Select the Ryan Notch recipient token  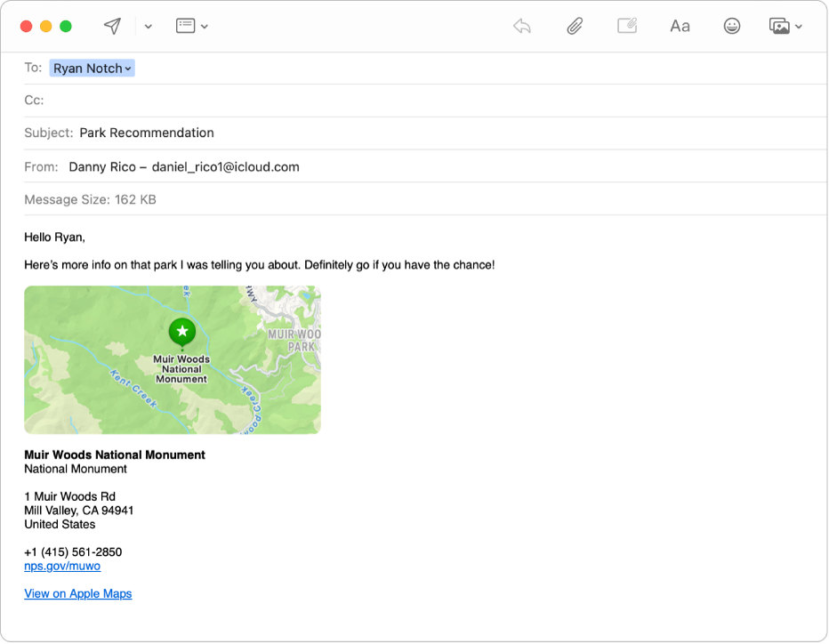coord(87,68)
